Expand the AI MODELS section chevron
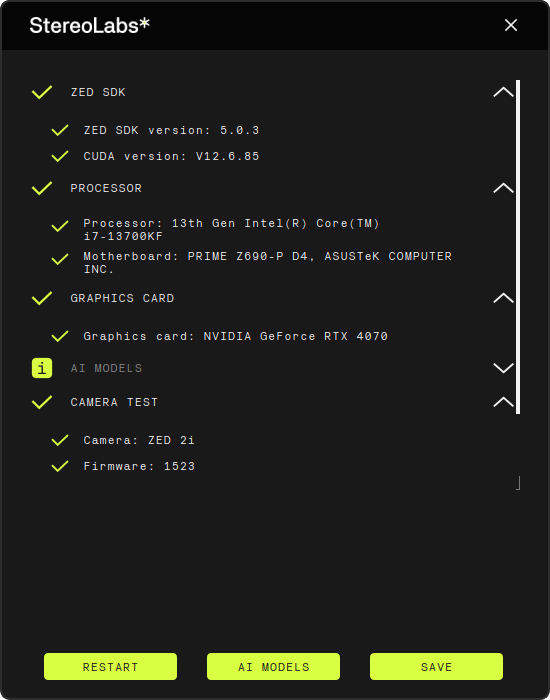The height and width of the screenshot is (700, 550). coord(504,368)
